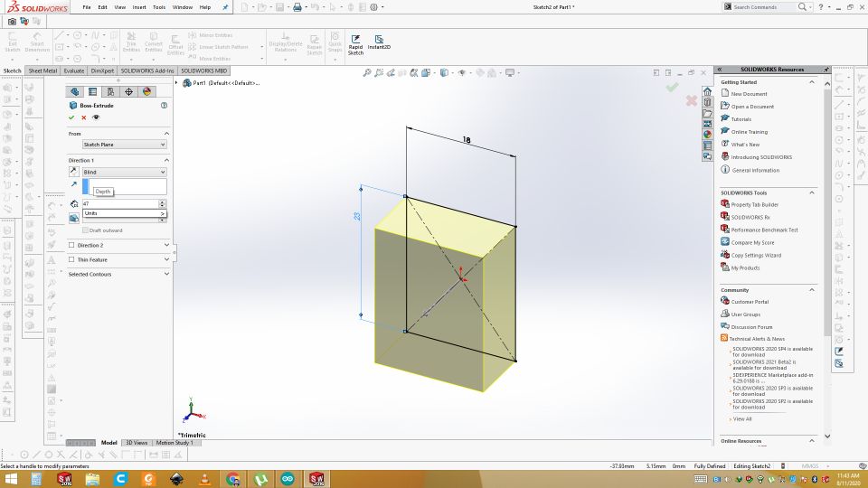868x488 pixels.
Task: Click the Draft On/Off icon
Action: point(73,218)
